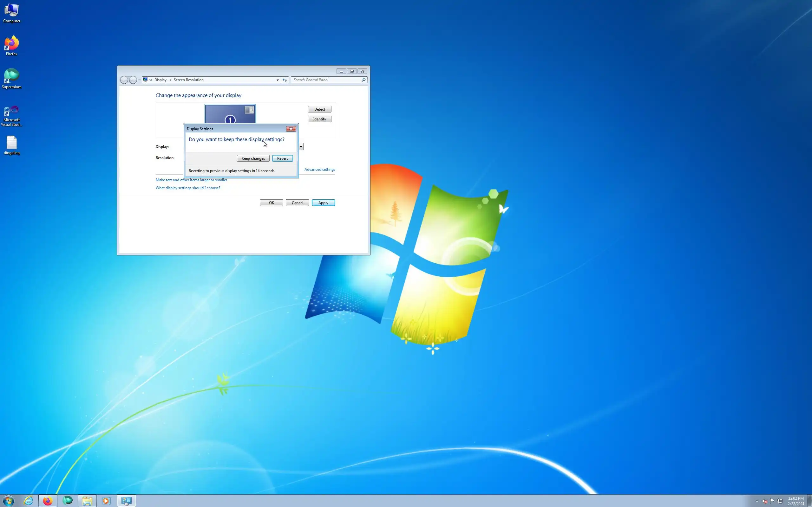Viewport: 812px width, 507px height.
Task: Click the Revert button
Action: click(x=282, y=158)
